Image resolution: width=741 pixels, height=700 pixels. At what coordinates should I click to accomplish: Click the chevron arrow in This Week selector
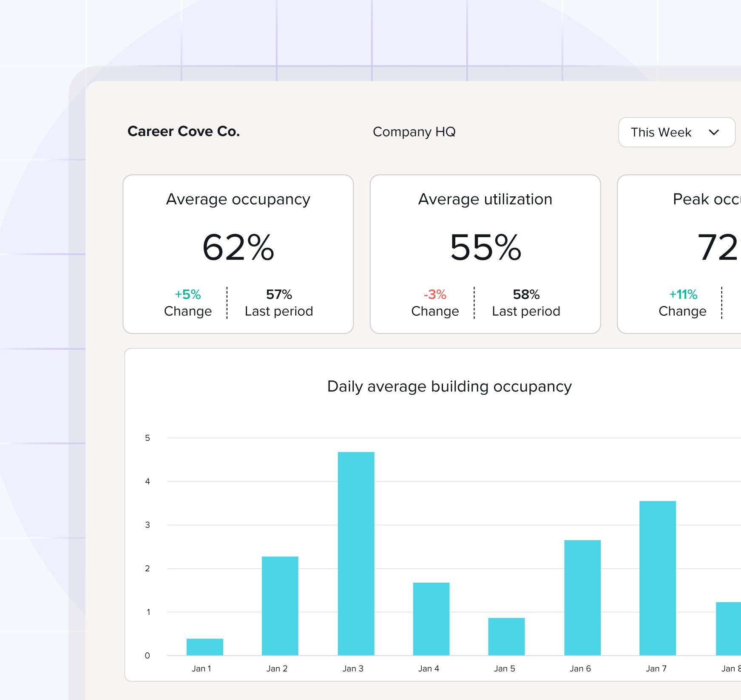click(x=714, y=133)
